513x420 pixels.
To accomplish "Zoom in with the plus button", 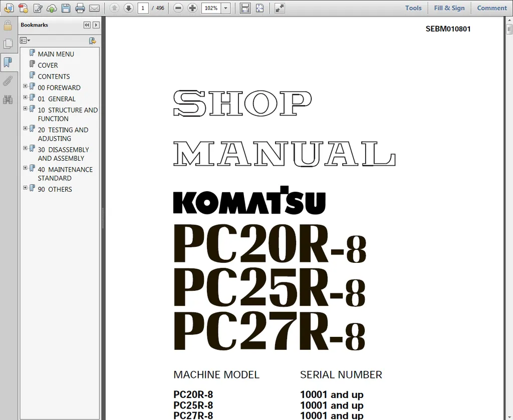I will pyautogui.click(x=192, y=8).
